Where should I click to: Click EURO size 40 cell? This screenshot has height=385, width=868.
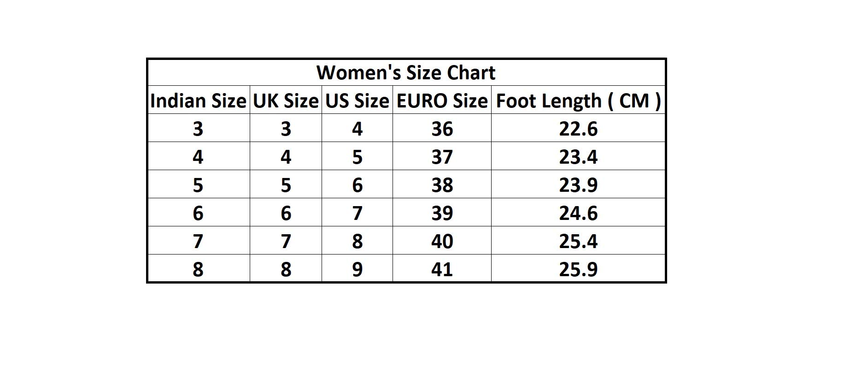(x=442, y=242)
